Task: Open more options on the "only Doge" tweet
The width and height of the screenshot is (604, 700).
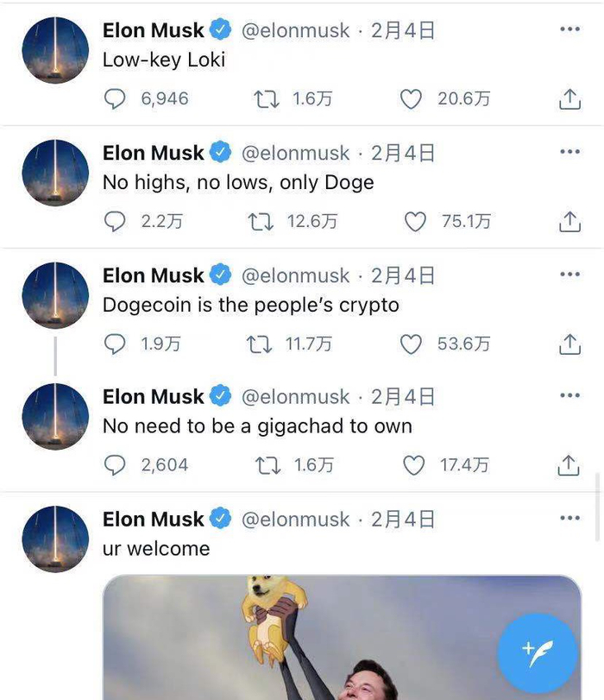Action: pos(569,152)
